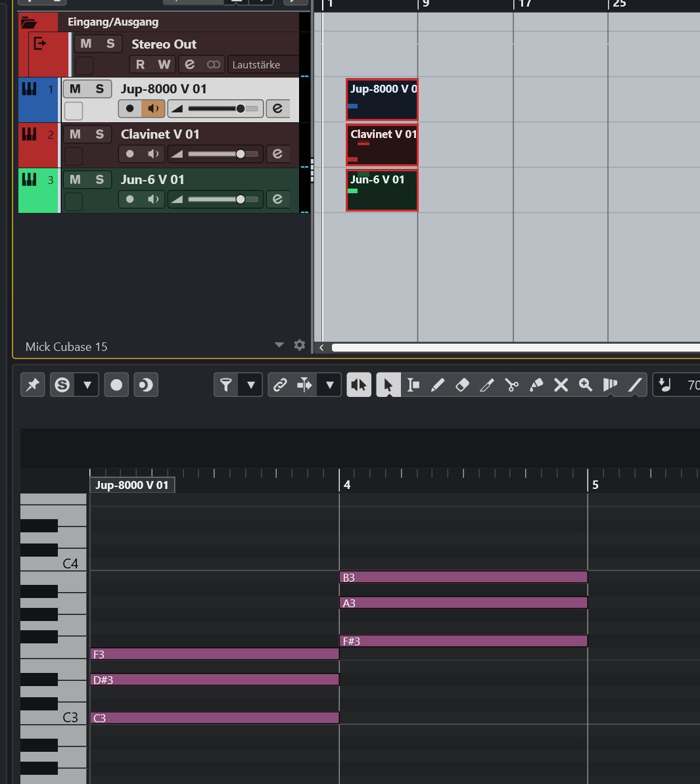The image size is (700, 784).
Task: Select the Draw pencil tool
Action: (x=438, y=385)
